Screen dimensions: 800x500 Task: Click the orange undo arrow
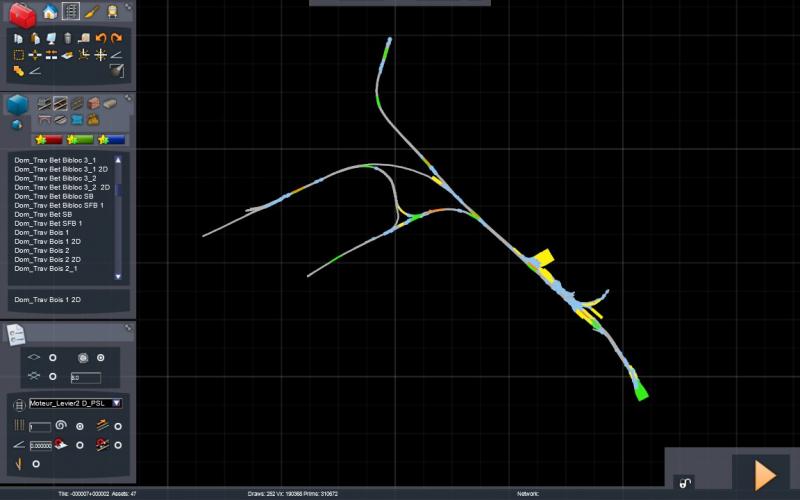coord(101,38)
